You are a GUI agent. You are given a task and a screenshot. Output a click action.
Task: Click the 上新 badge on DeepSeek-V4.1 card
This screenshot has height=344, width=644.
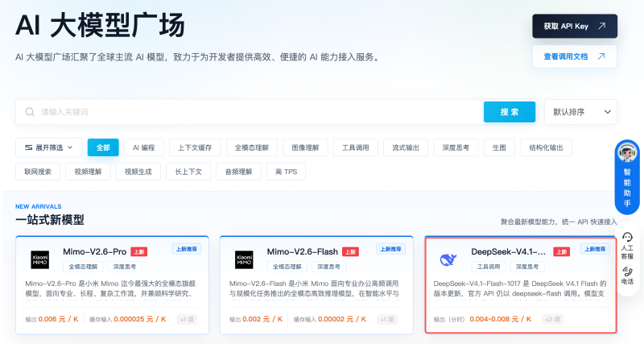561,251
